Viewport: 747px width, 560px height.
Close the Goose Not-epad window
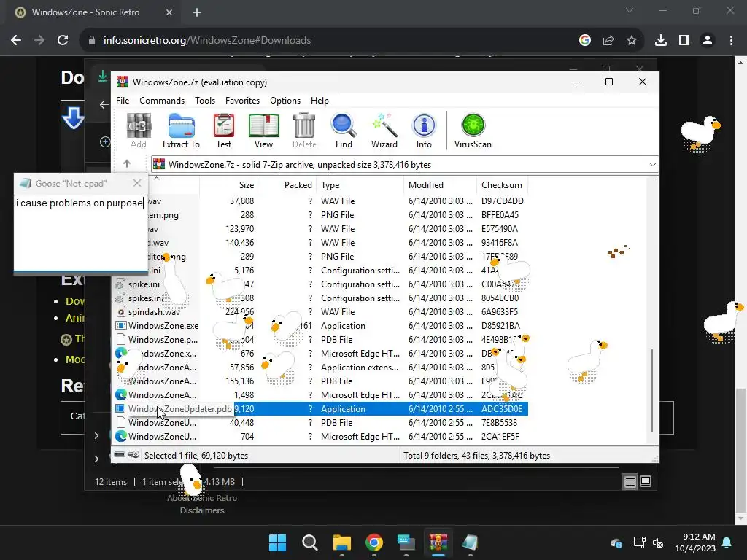pyautogui.click(x=137, y=183)
